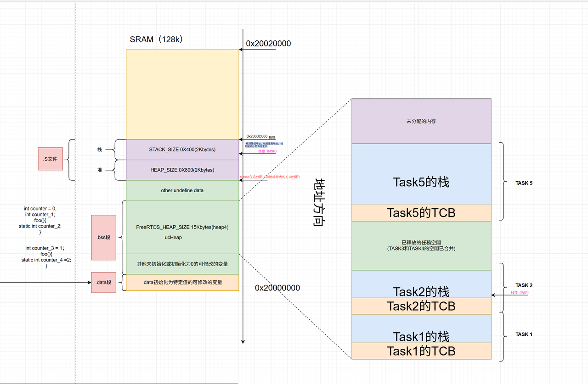Click the STACK_SIZE 0X400(2Kbytes) block
The height and width of the screenshot is (384, 588).
pos(182,149)
